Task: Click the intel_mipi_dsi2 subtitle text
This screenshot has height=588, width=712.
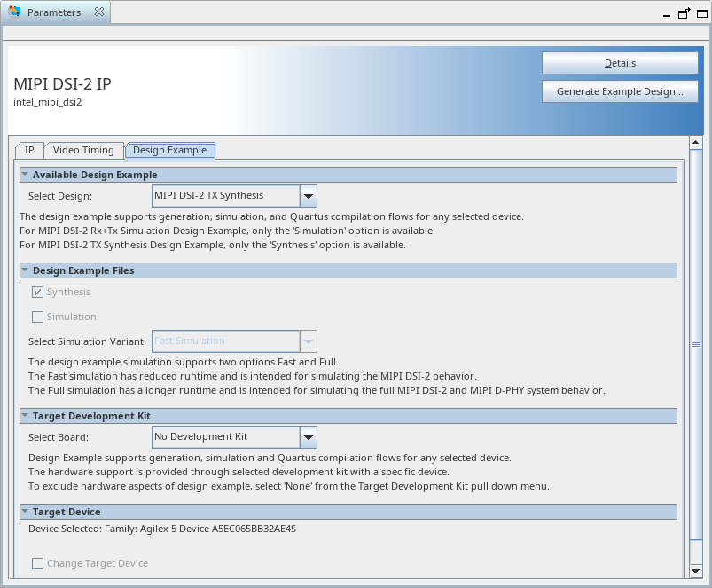Action: pyautogui.click(x=48, y=102)
